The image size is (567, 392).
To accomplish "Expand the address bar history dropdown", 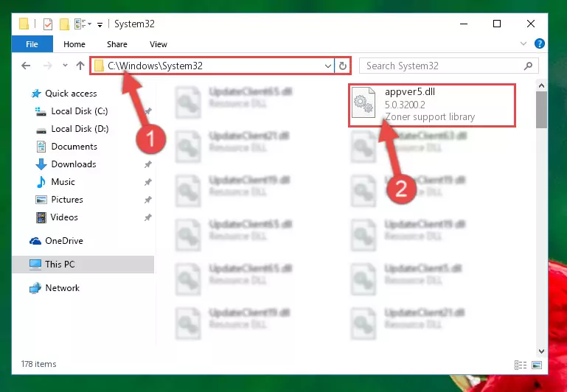I will click(x=327, y=66).
